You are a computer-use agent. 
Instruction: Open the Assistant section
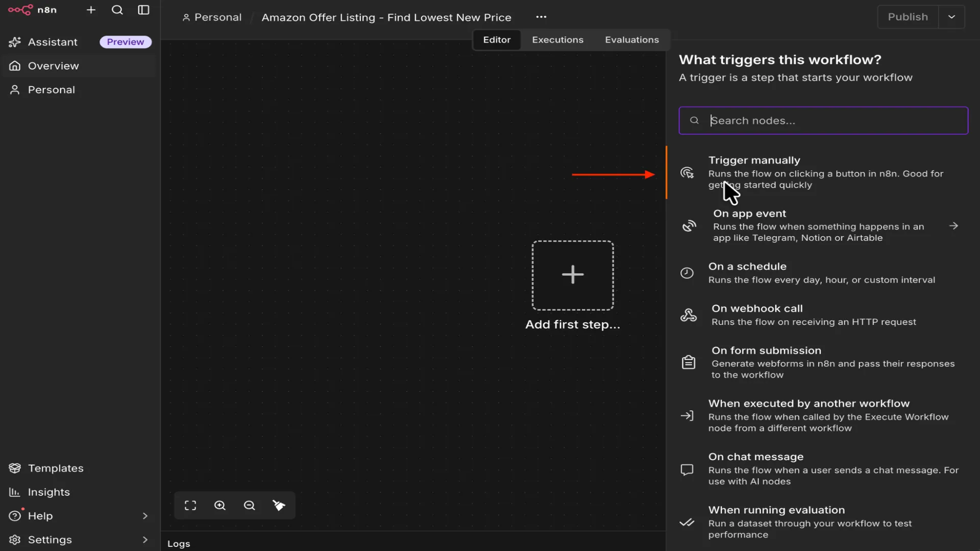pyautogui.click(x=53, y=42)
